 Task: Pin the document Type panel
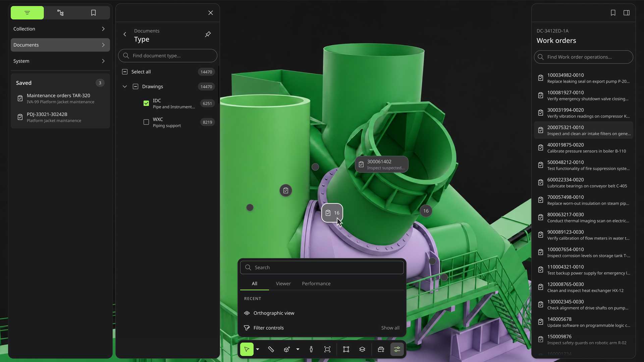click(208, 34)
